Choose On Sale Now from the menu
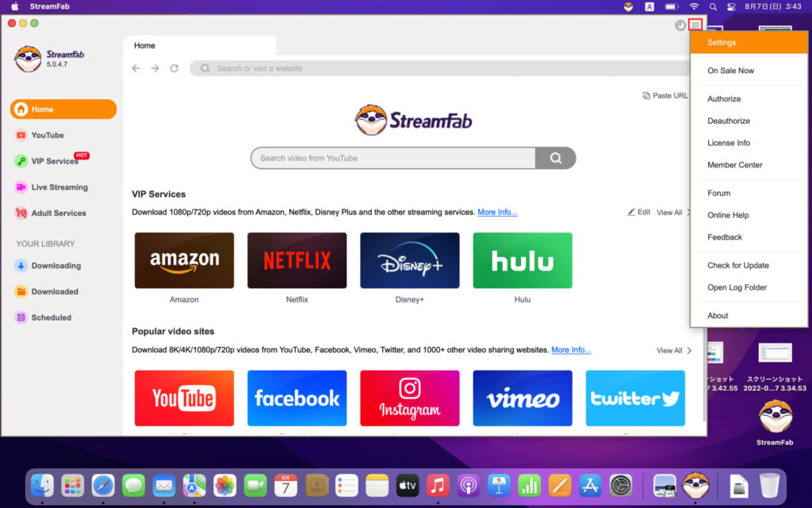Image resolution: width=812 pixels, height=508 pixels. click(749, 71)
